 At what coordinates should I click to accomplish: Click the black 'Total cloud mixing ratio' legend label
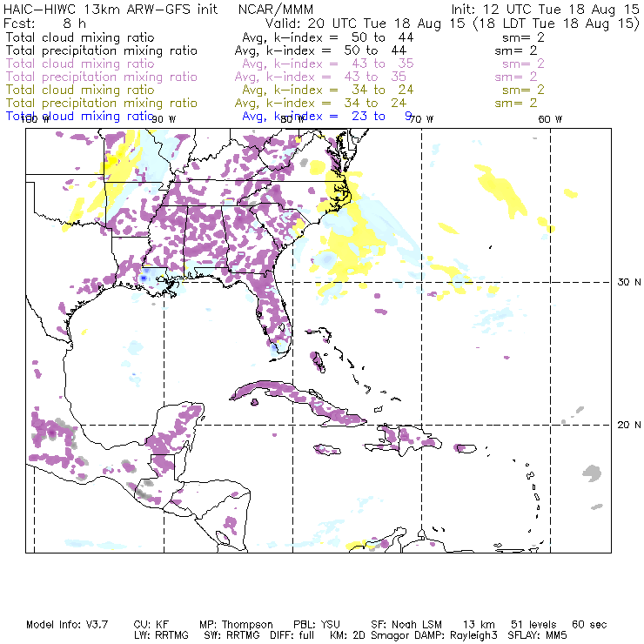(80, 37)
